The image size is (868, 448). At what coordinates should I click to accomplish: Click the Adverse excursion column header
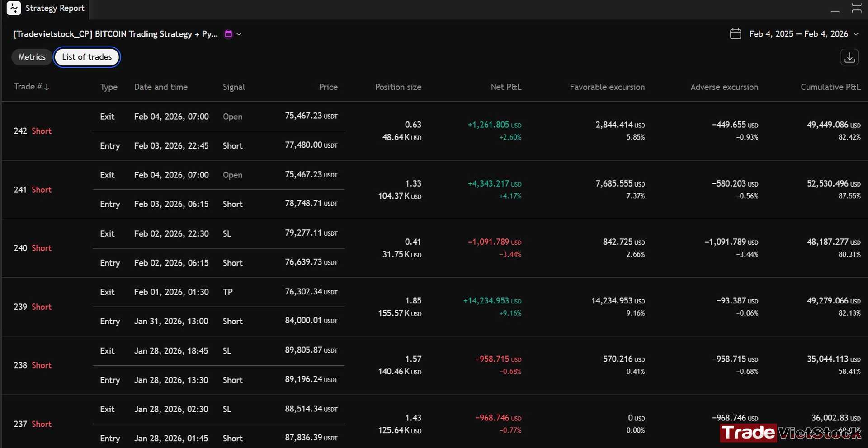[x=724, y=87]
